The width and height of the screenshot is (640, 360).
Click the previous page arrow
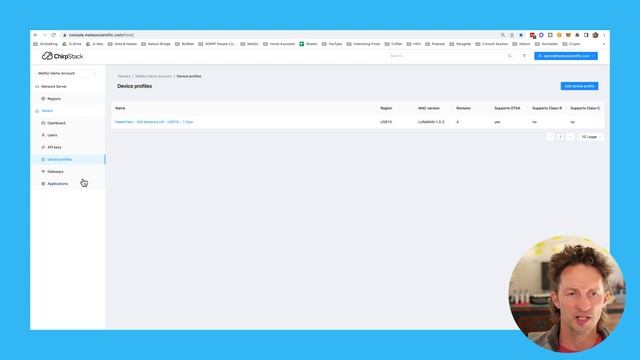(550, 137)
